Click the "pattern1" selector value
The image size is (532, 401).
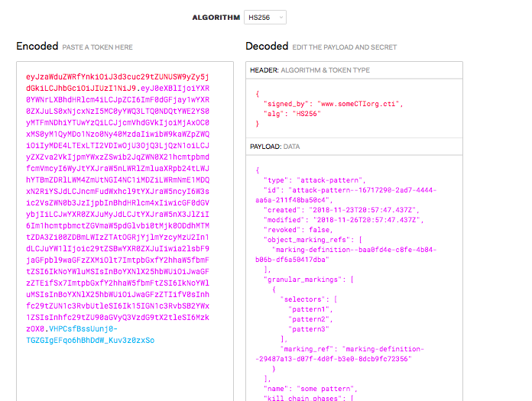click(x=308, y=309)
